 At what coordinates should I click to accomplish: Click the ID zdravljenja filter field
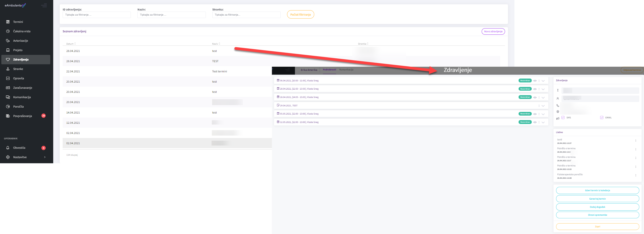(97, 15)
